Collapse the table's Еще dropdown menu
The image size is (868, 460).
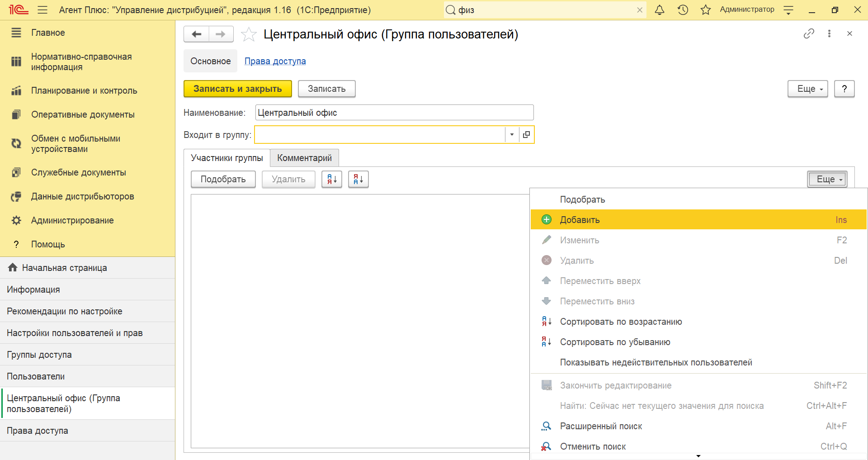(x=827, y=179)
